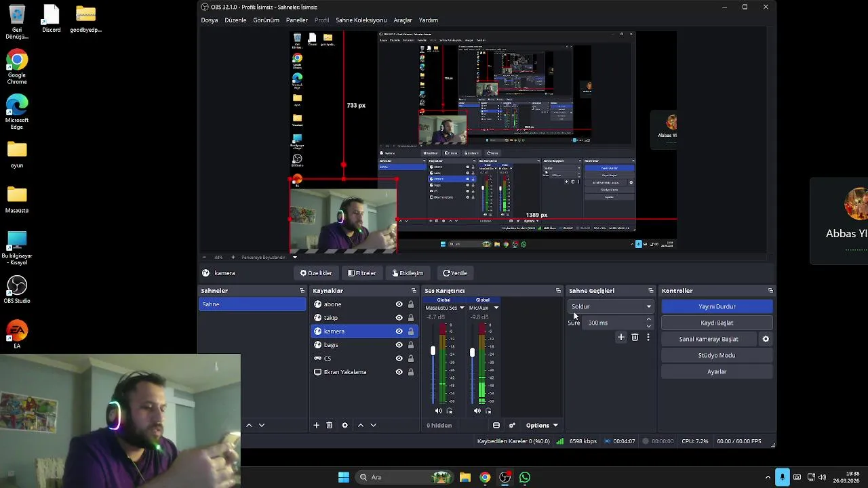The width and height of the screenshot is (868, 488).
Task: Undock the Sahneler panel
Action: pyautogui.click(x=302, y=291)
